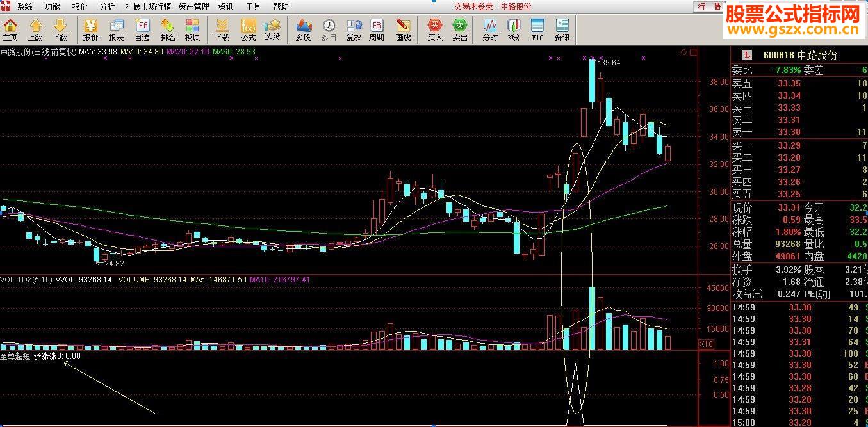Click the 下翻 page-down arrow icon
The image size is (868, 427).
[x=60, y=29]
